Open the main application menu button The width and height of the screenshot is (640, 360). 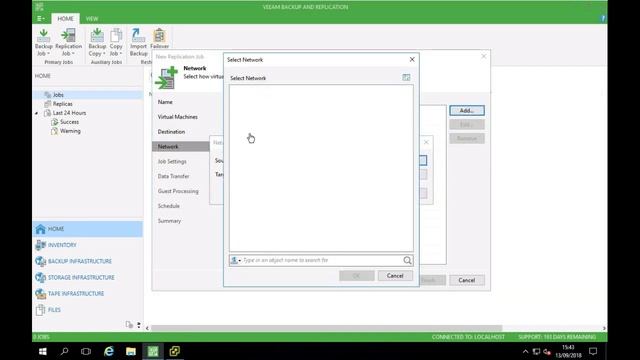point(41,18)
